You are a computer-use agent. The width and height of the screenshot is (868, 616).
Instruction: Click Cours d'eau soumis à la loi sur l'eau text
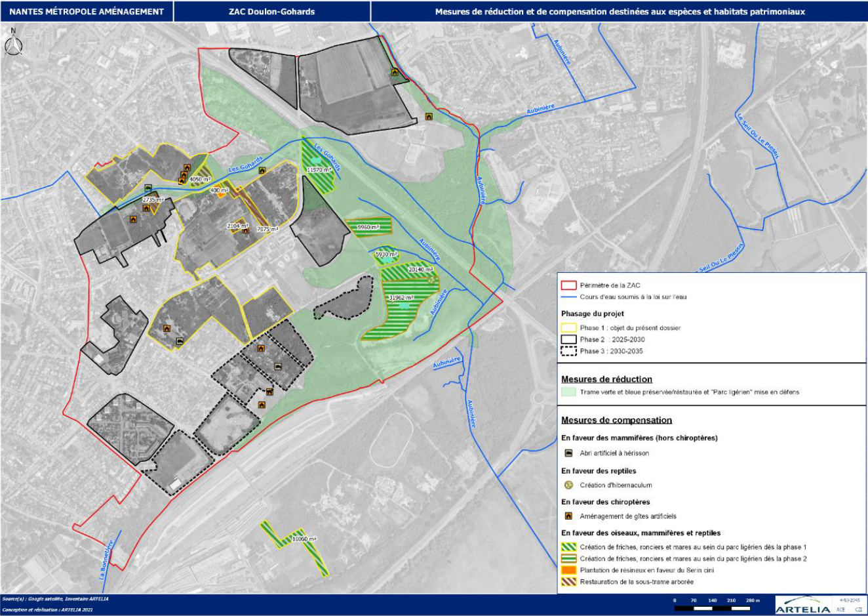(633, 297)
